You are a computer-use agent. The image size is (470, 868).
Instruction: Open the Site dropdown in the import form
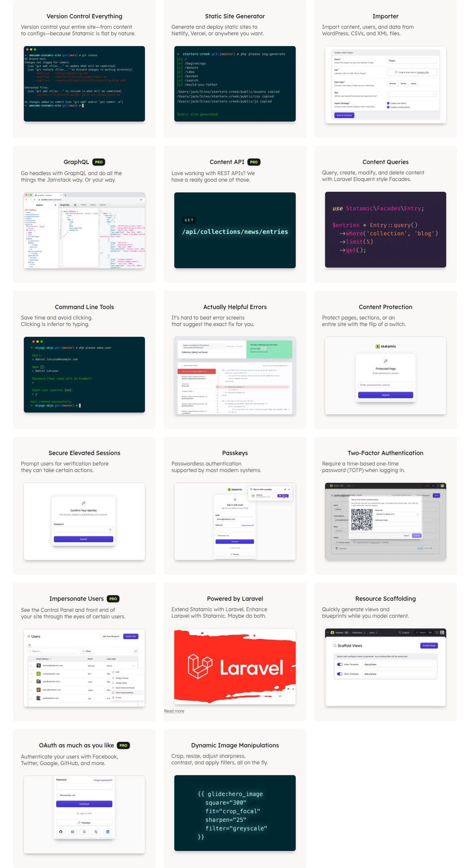412,94
